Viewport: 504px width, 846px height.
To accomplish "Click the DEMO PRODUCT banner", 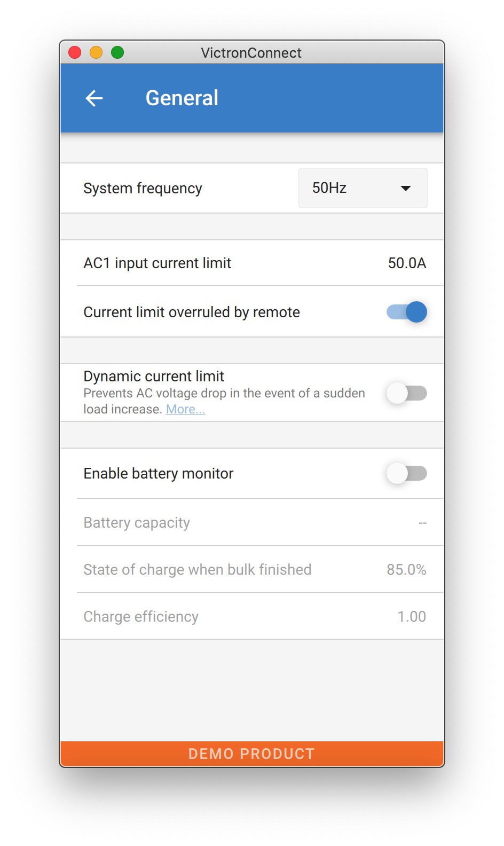I will click(252, 754).
